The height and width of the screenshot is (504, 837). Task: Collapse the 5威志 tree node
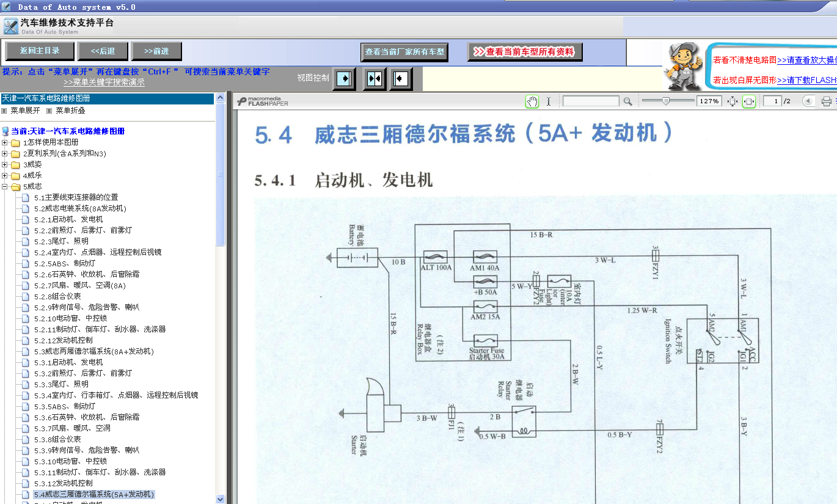(x=5, y=186)
